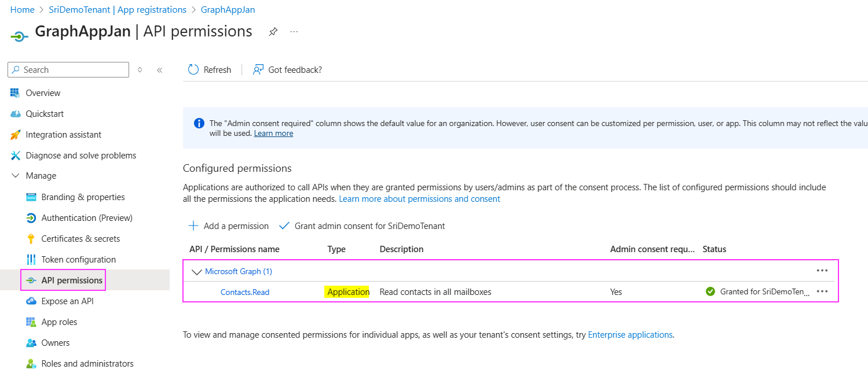
Task: Click Add a permission button
Action: coord(229,226)
